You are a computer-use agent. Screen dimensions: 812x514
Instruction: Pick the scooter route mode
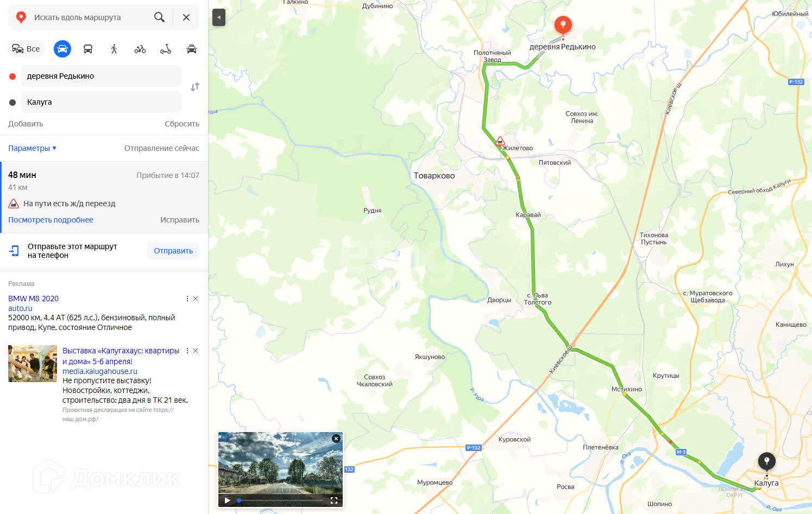coord(166,49)
